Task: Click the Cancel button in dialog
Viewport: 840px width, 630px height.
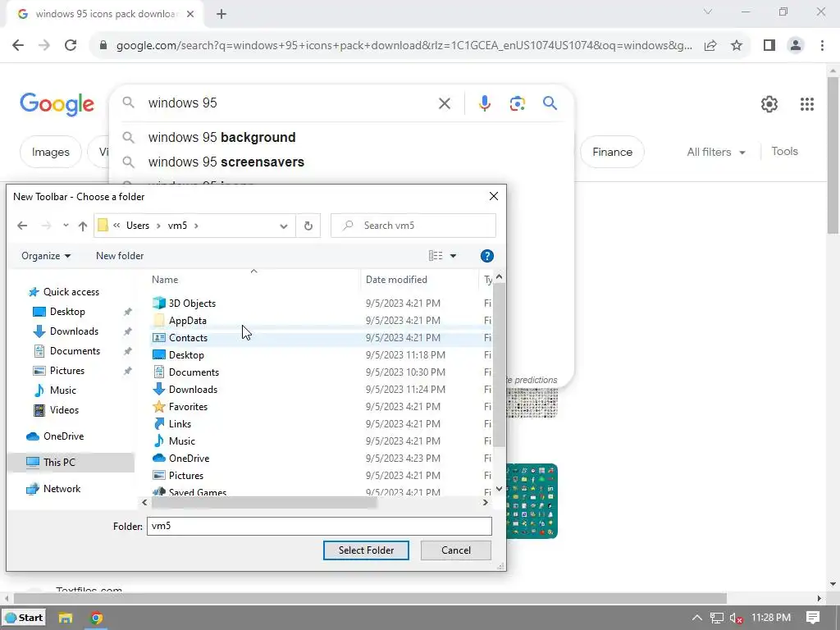Action: tap(456, 550)
